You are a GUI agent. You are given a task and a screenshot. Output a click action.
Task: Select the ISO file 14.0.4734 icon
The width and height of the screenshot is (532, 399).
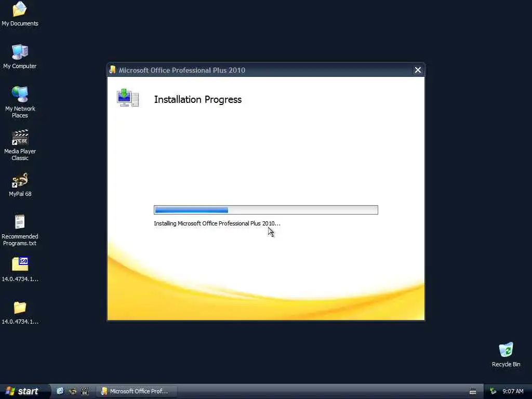[20, 270]
